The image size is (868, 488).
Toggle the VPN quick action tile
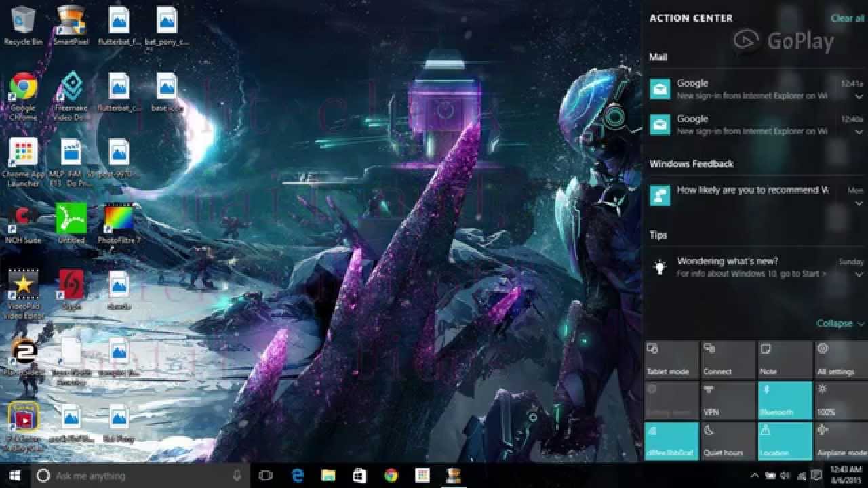pyautogui.click(x=728, y=400)
